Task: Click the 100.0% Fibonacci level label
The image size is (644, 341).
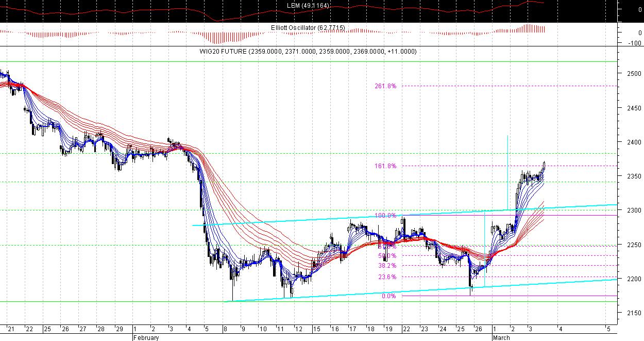Action: coord(385,216)
